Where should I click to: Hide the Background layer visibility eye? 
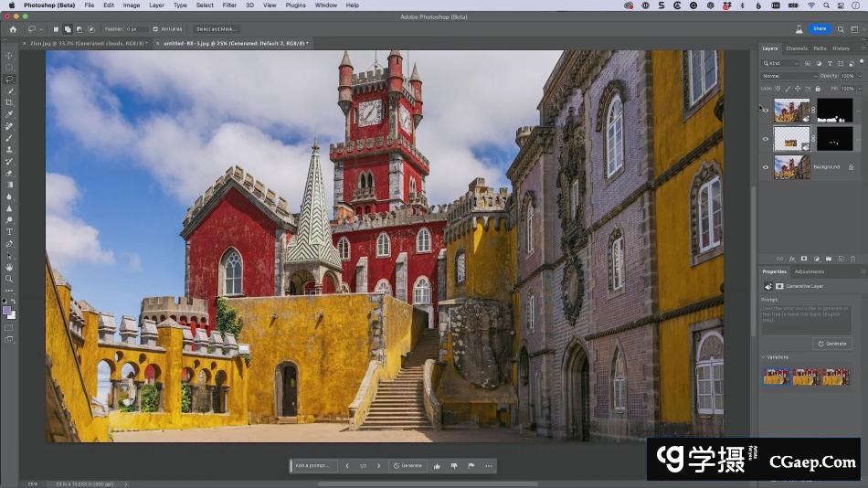(766, 167)
